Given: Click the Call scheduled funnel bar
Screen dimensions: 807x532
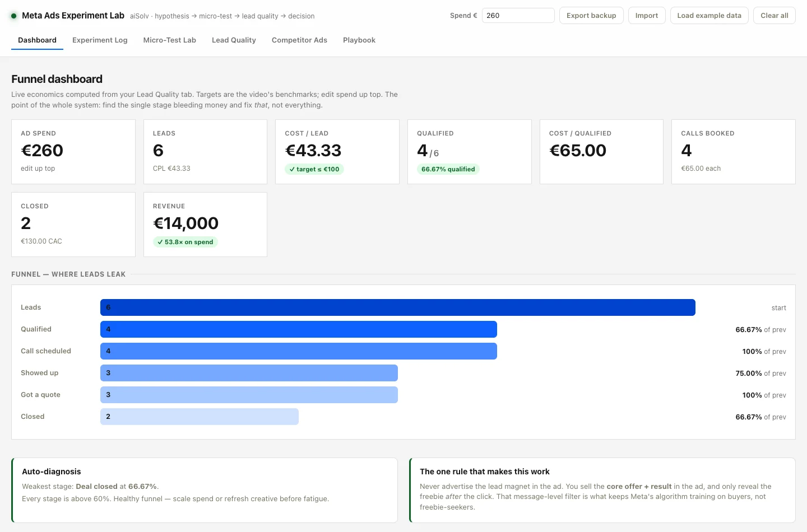Looking at the screenshot, I should 299,351.
